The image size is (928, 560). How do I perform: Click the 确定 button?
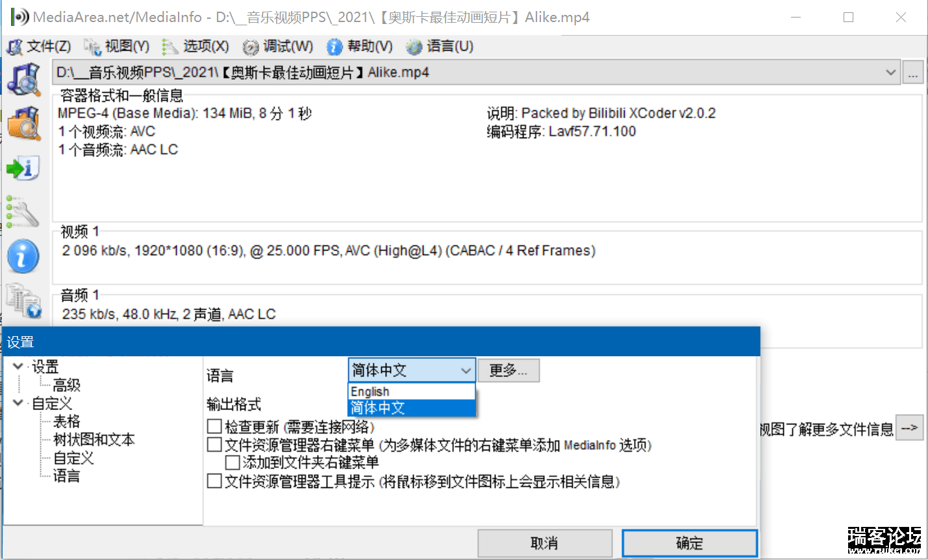(x=689, y=543)
